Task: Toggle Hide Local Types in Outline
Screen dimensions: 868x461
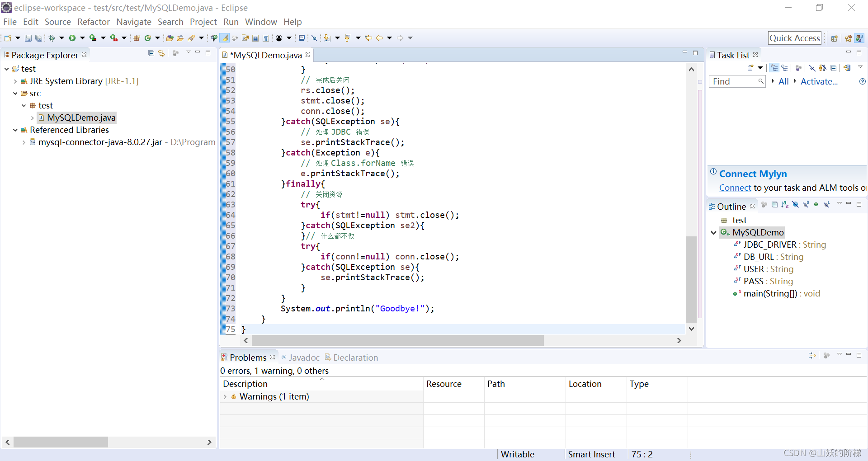Action: [826, 205]
